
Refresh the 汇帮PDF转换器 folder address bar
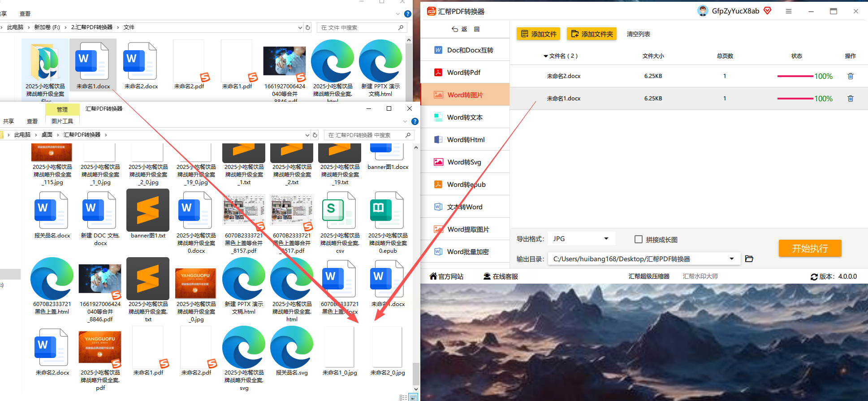coord(315,135)
